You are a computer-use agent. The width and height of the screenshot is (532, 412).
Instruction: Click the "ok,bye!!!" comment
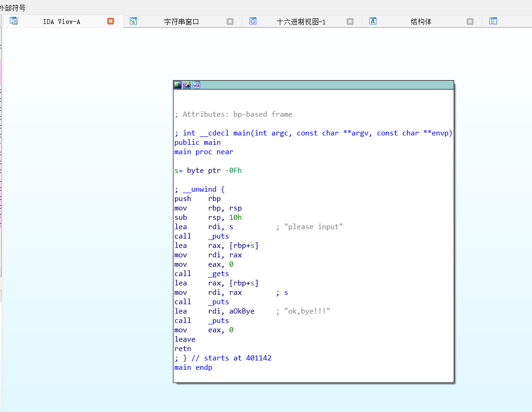click(x=307, y=311)
